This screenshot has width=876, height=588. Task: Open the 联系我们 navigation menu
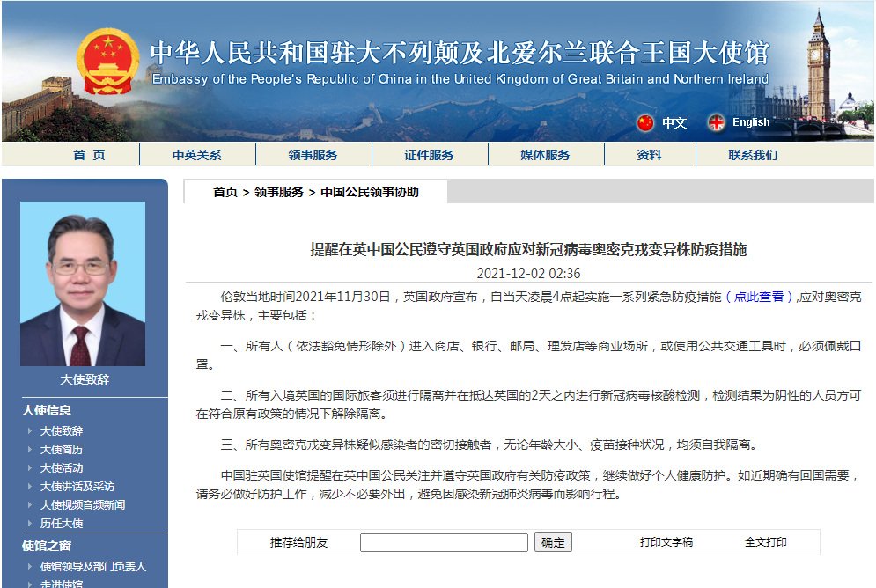point(753,155)
